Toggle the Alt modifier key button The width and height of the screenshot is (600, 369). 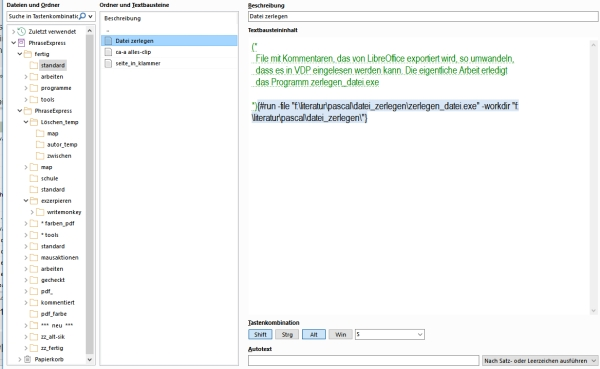point(314,335)
